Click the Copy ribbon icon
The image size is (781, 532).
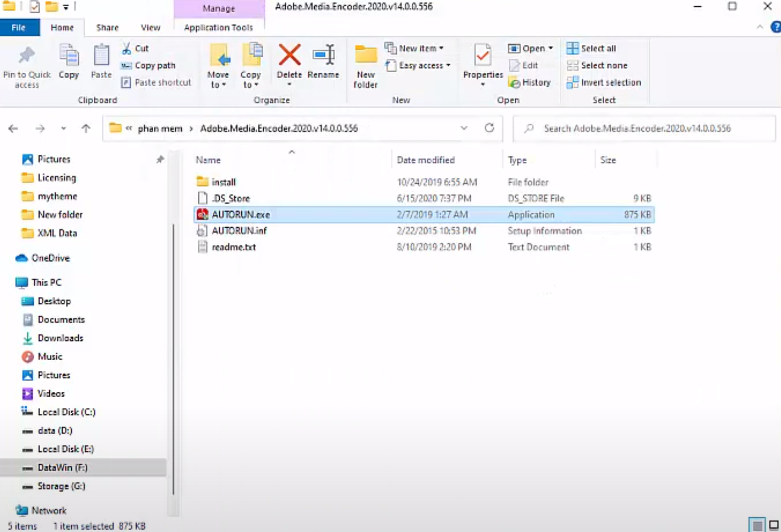(68, 55)
